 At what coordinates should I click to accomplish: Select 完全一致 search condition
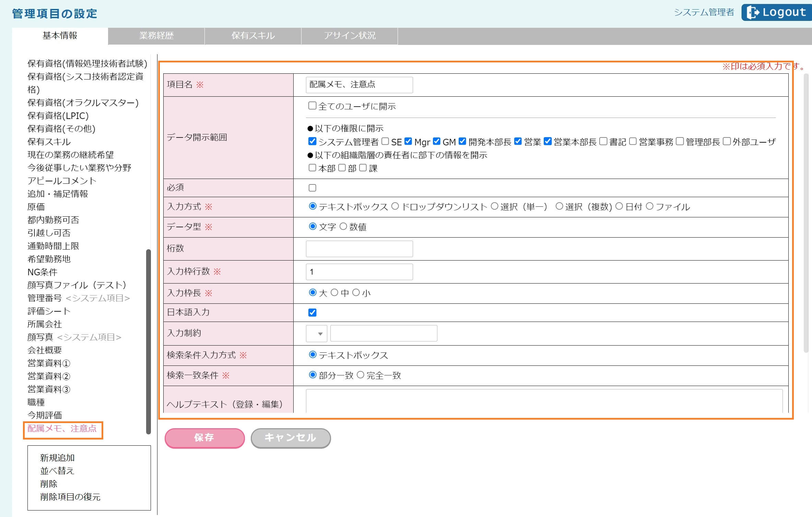coord(360,375)
